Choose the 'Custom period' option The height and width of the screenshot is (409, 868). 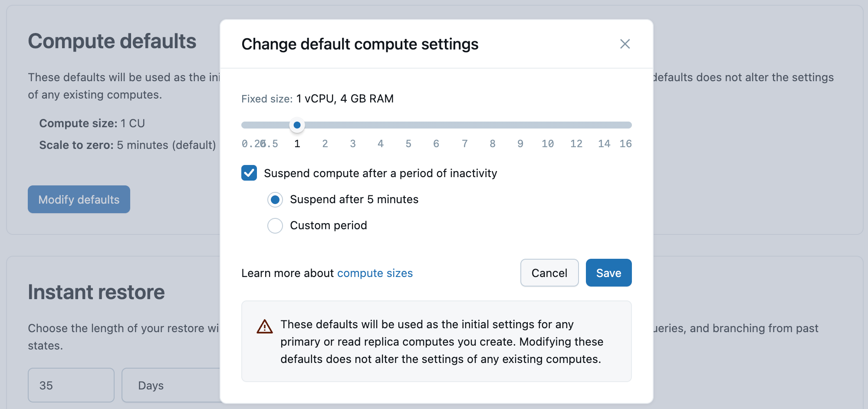(275, 225)
